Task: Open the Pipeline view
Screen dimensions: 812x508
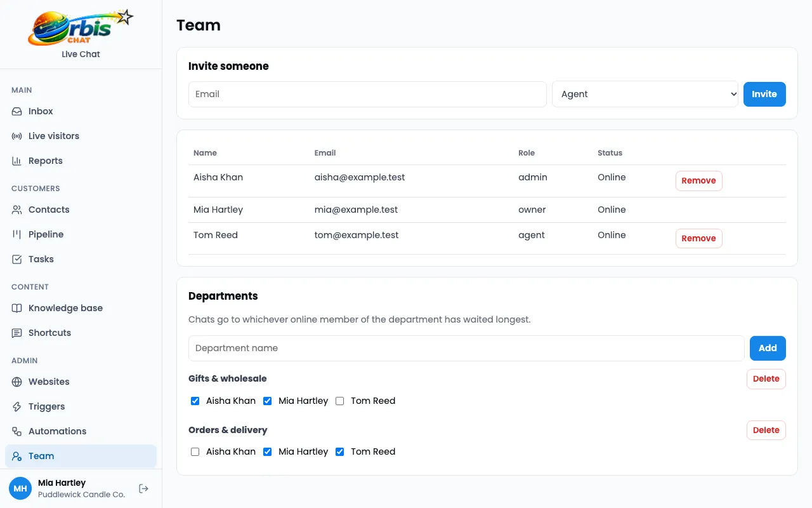Action: [81, 234]
